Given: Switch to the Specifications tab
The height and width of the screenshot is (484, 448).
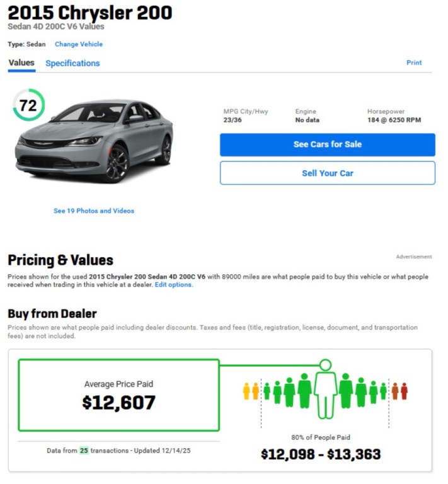Looking at the screenshot, I should [72, 63].
